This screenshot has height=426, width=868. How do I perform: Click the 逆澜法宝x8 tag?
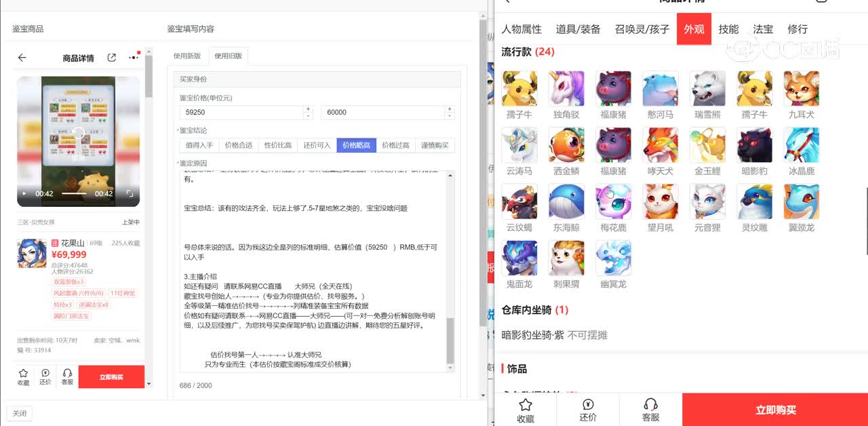94,305
